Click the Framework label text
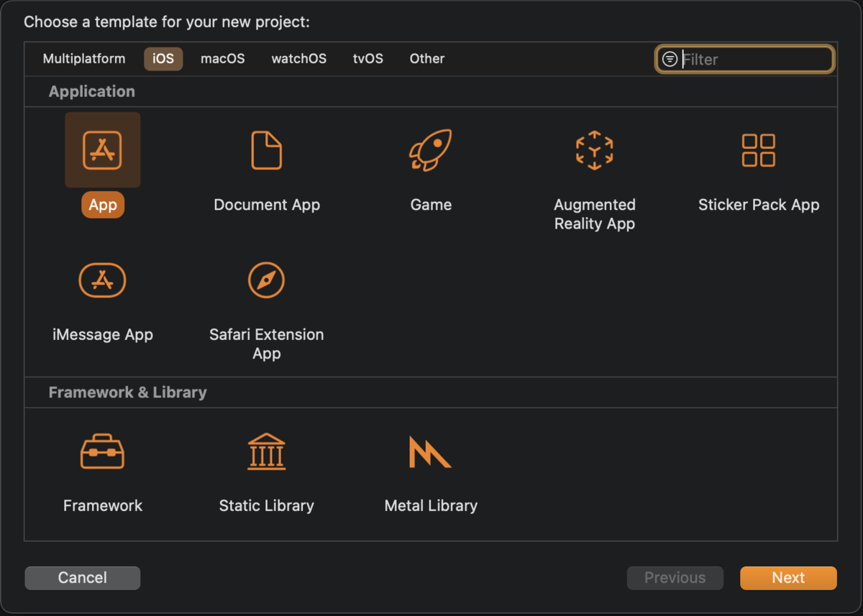 tap(103, 505)
